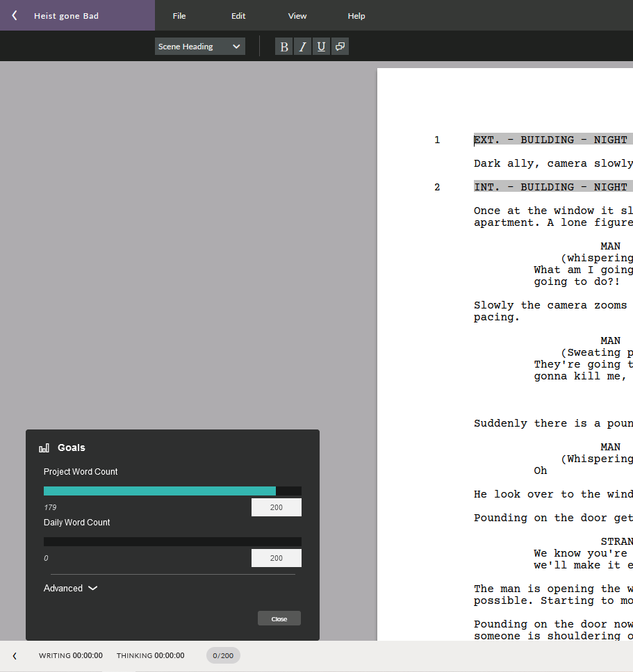
Task: Close the Goals panel
Action: (x=279, y=618)
